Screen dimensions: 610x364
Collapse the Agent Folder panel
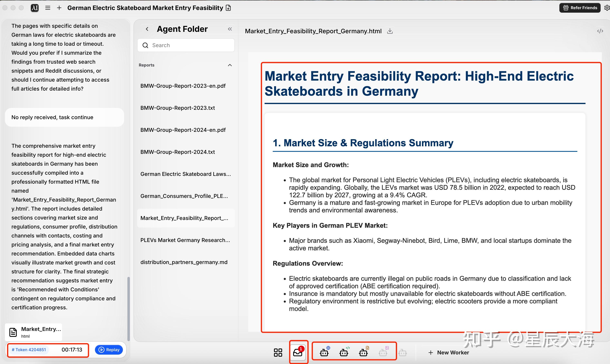click(x=230, y=29)
